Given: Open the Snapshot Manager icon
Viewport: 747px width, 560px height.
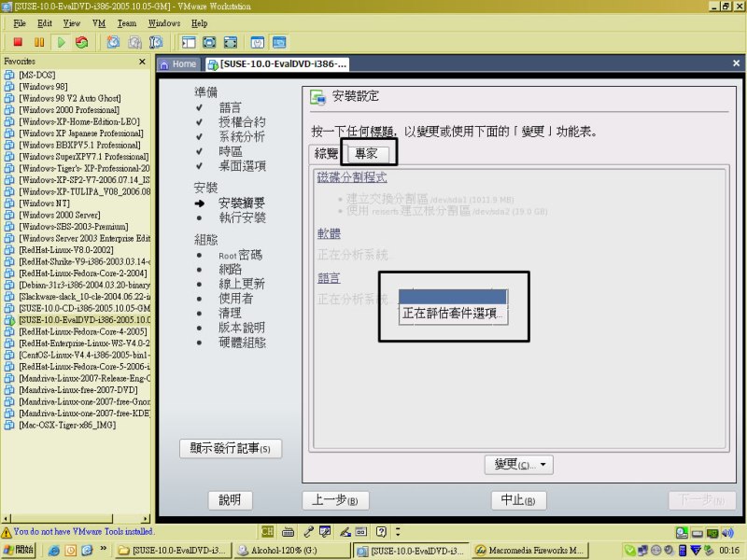Looking at the screenshot, I should [x=156, y=42].
